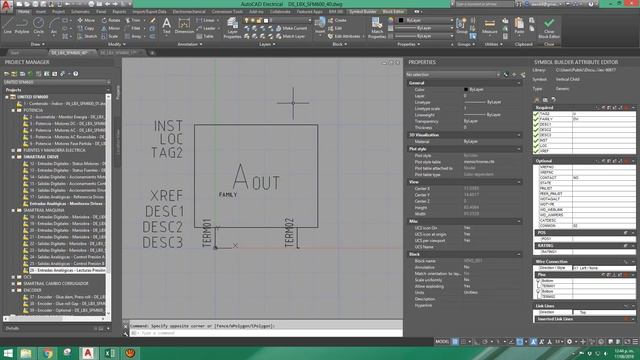Expand the Draw panel dropdown
The width and height of the screenshot is (640, 360).
point(38,44)
